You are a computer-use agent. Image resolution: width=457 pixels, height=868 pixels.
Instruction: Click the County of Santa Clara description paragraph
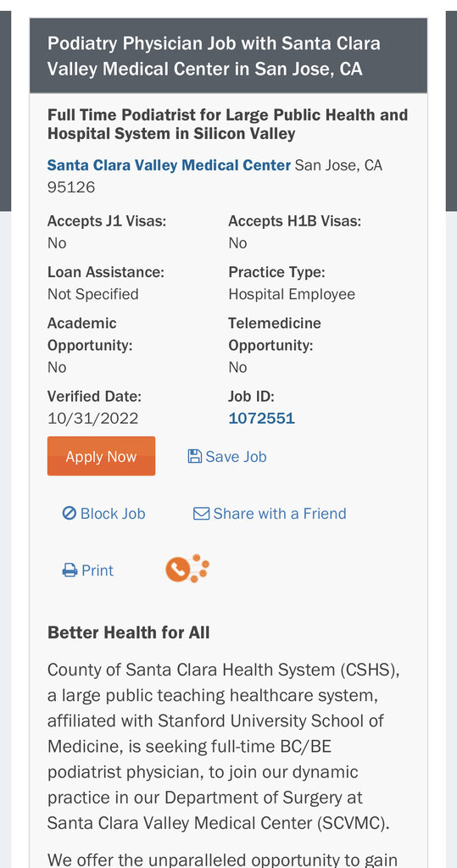(224, 746)
